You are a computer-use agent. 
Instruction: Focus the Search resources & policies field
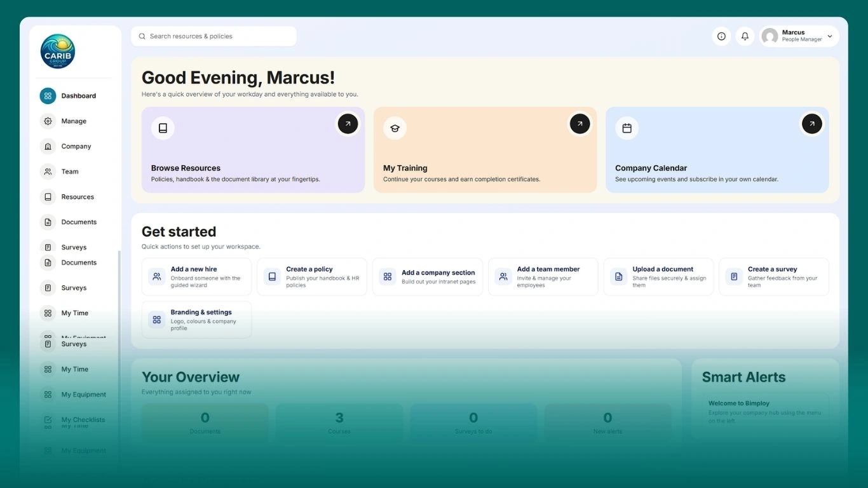[214, 36]
